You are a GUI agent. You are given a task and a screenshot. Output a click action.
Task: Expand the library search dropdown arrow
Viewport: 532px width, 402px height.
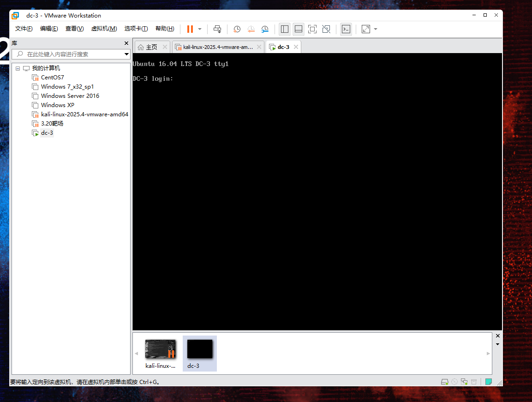coord(126,54)
